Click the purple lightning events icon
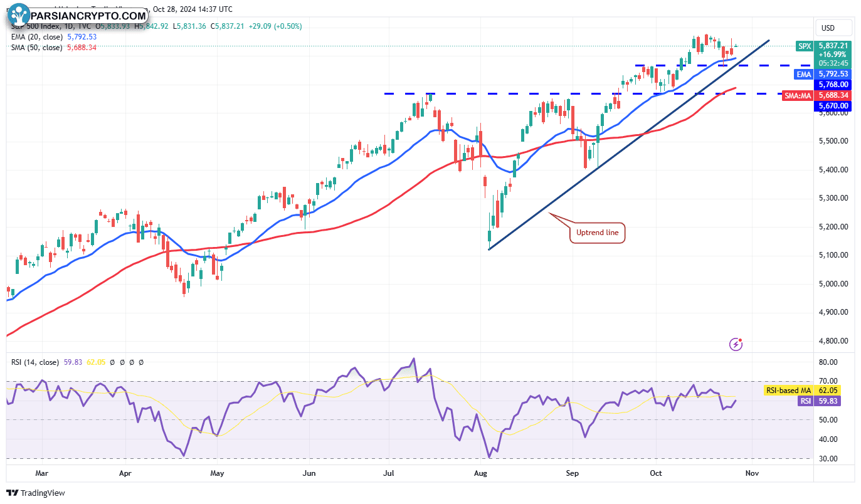This screenshot has width=861, height=504. pyautogui.click(x=736, y=344)
